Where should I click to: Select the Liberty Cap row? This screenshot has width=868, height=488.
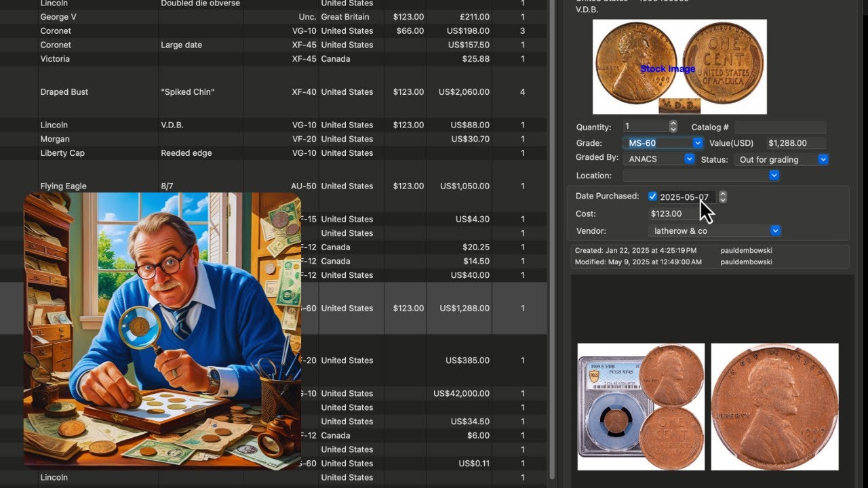[273, 153]
